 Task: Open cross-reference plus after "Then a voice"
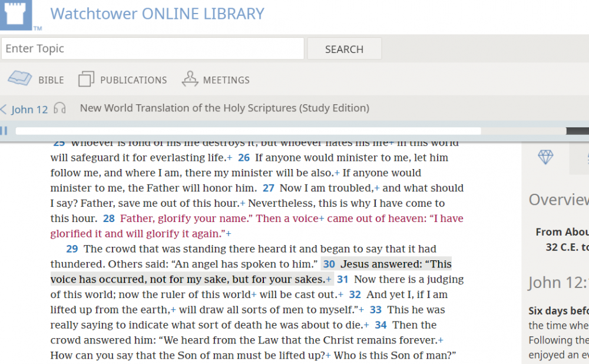(x=322, y=219)
